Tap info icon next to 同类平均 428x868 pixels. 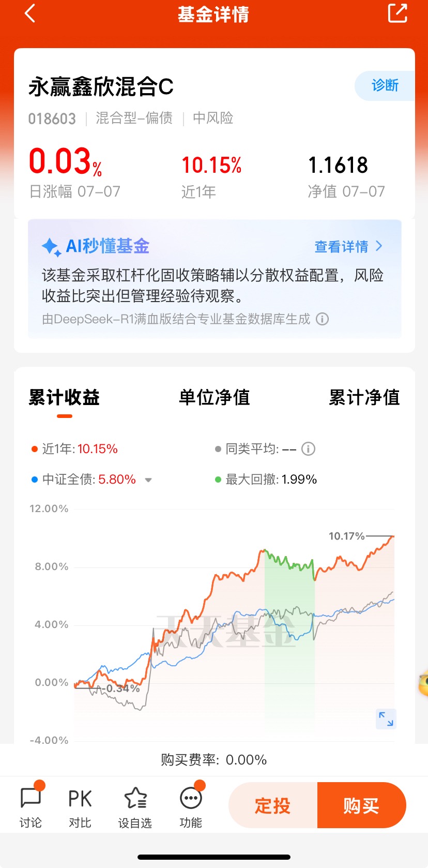tap(309, 448)
